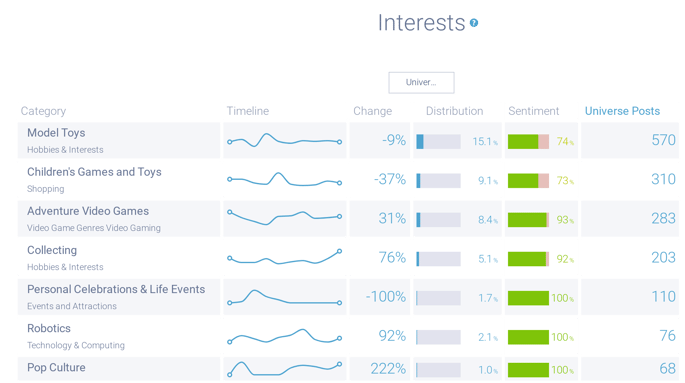Click Model Toys distribution bar

coord(438,141)
